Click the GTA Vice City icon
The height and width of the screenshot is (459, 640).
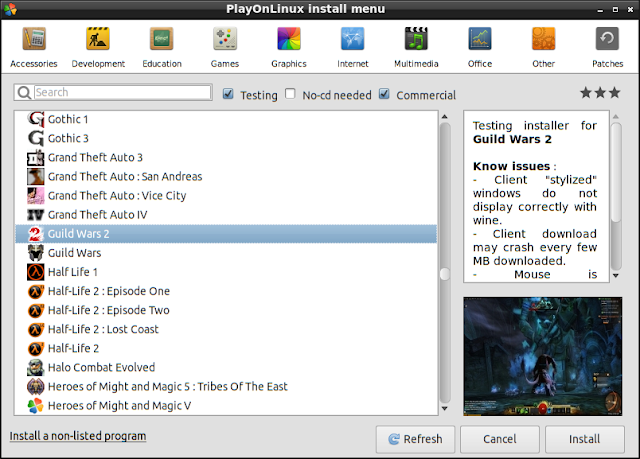coord(36,196)
